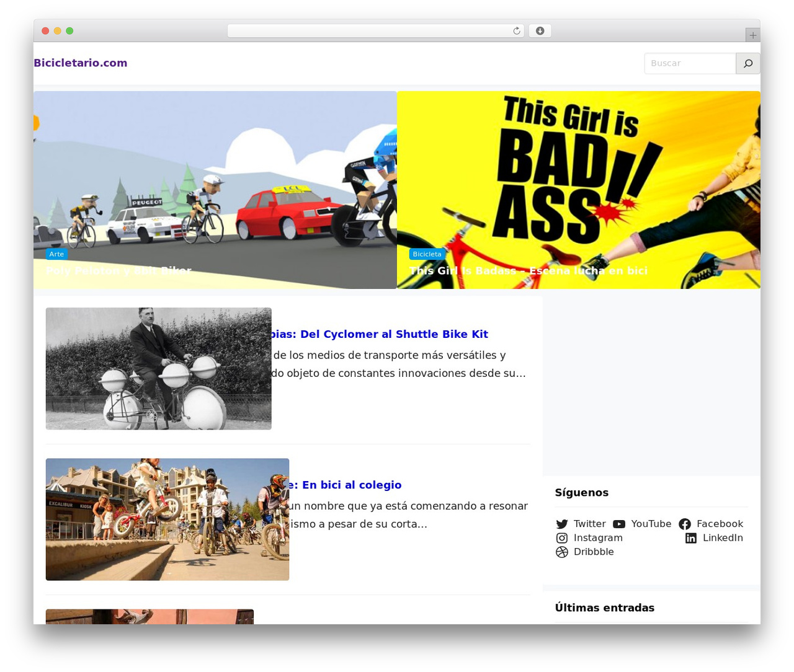Click the browser address bar

tap(376, 31)
